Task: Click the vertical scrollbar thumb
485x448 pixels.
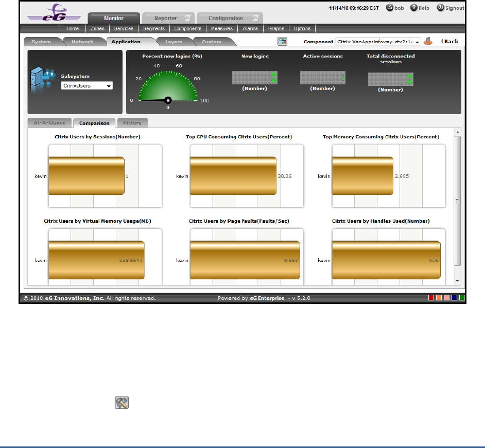Action: click(x=458, y=201)
